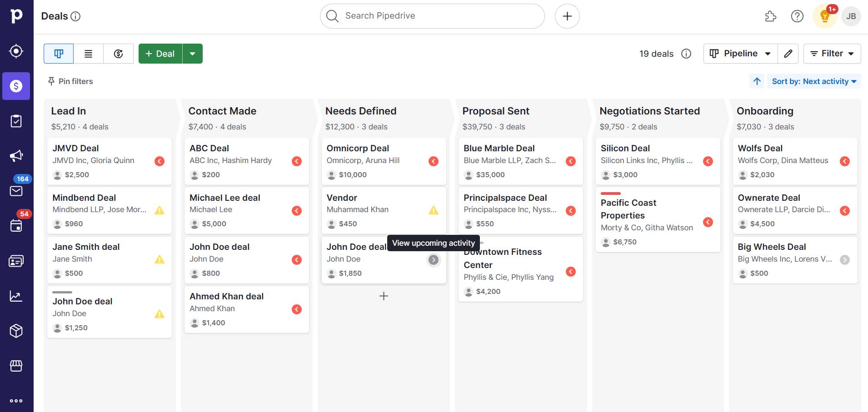
Task: Switch deals to list view
Action: coord(88,53)
